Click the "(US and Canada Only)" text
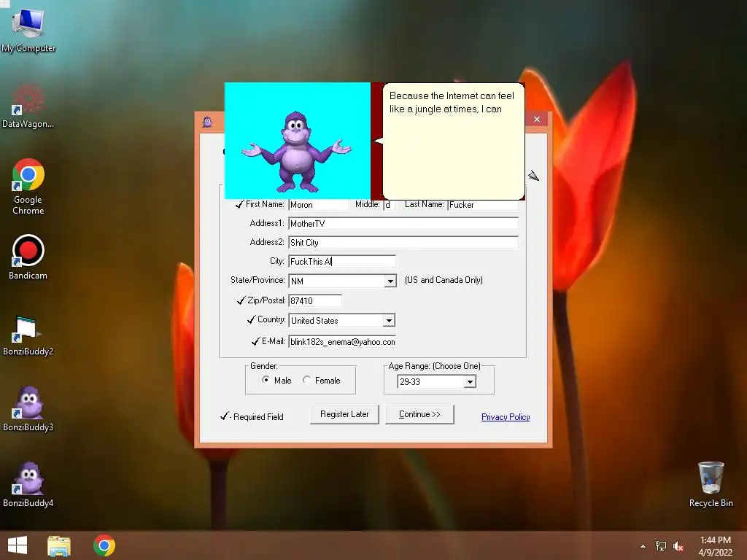 pos(444,280)
